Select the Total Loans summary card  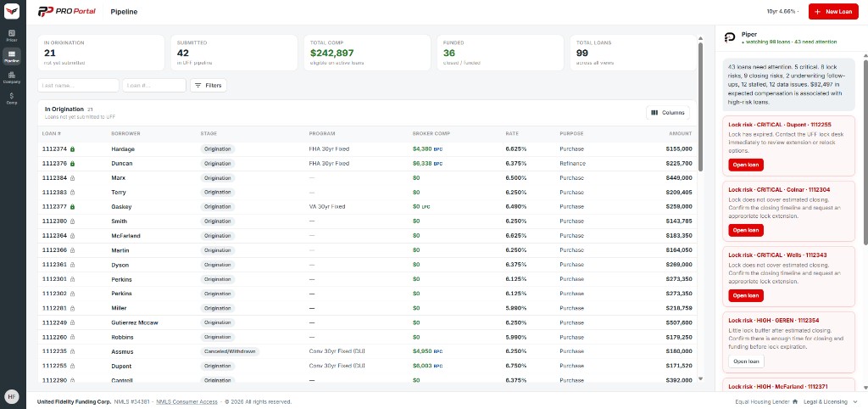point(633,53)
